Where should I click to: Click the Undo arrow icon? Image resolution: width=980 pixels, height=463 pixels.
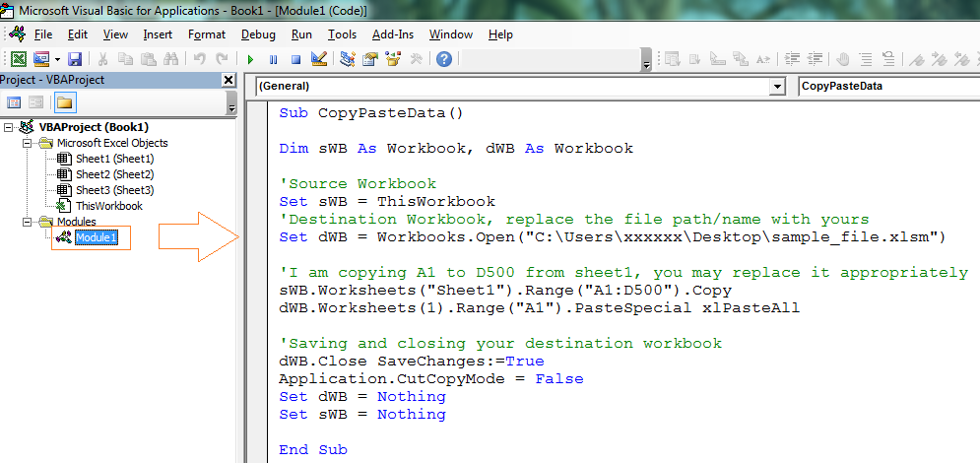pyautogui.click(x=200, y=59)
